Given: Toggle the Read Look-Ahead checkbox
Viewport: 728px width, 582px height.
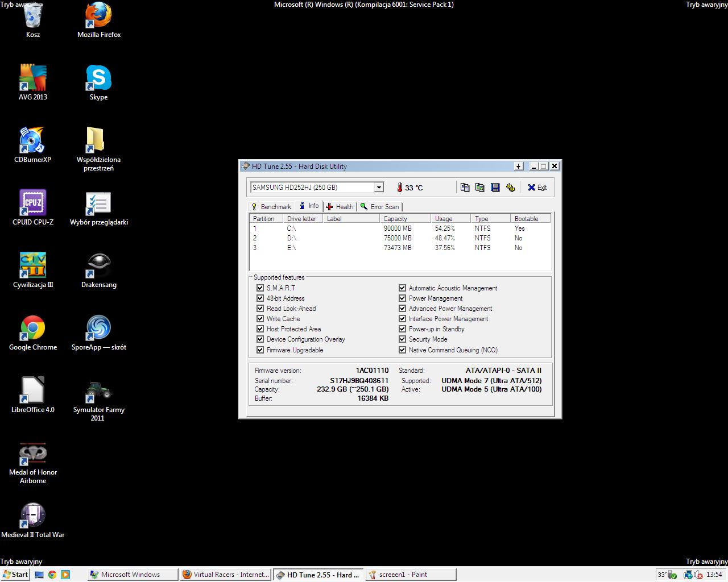Looking at the screenshot, I should click(260, 309).
